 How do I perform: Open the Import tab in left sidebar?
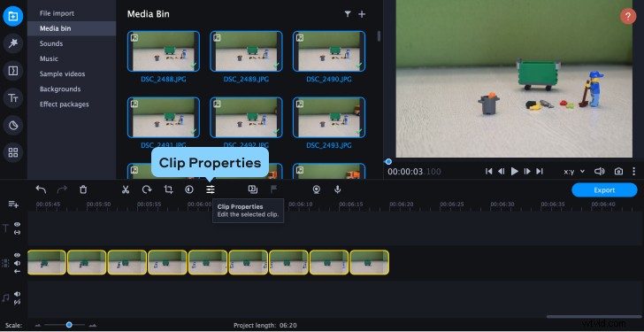pos(13,17)
